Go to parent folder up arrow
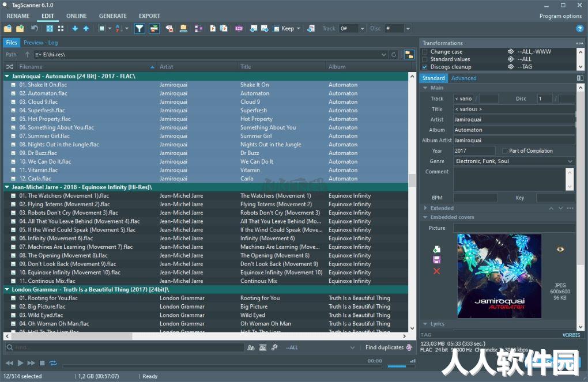Viewport: 588px width, 382px height. [x=27, y=55]
